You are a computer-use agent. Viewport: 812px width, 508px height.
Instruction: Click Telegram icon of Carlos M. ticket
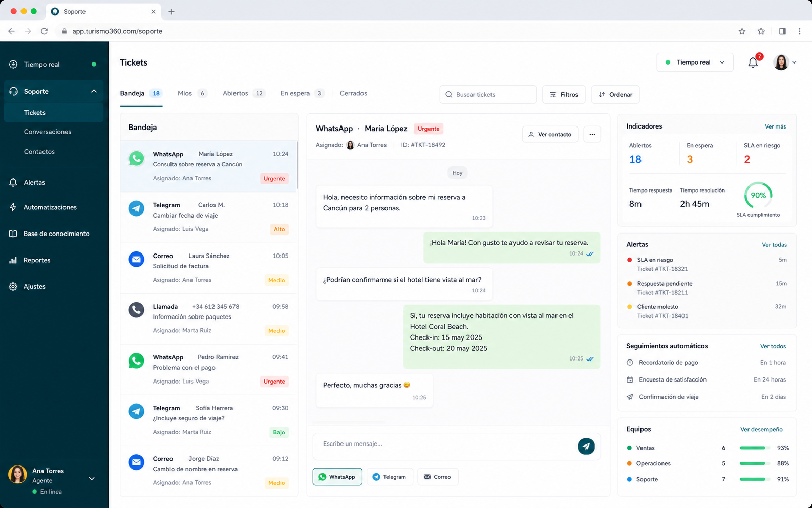tap(136, 208)
